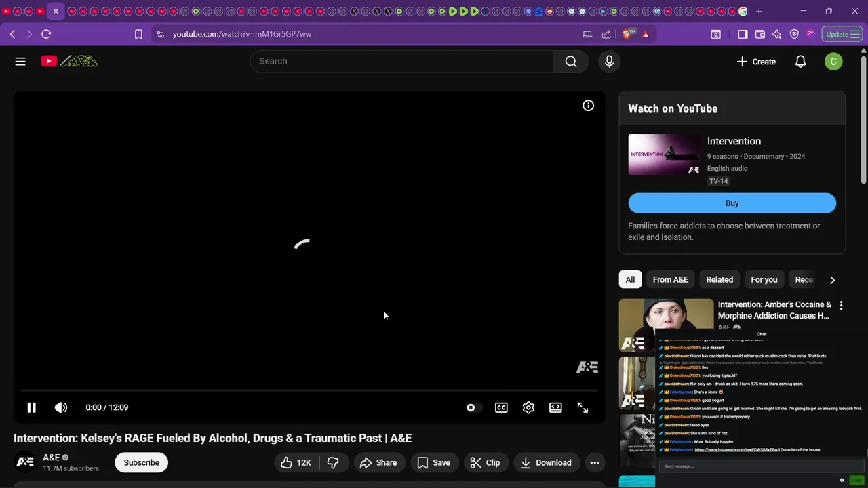Reload the current page

tap(46, 34)
